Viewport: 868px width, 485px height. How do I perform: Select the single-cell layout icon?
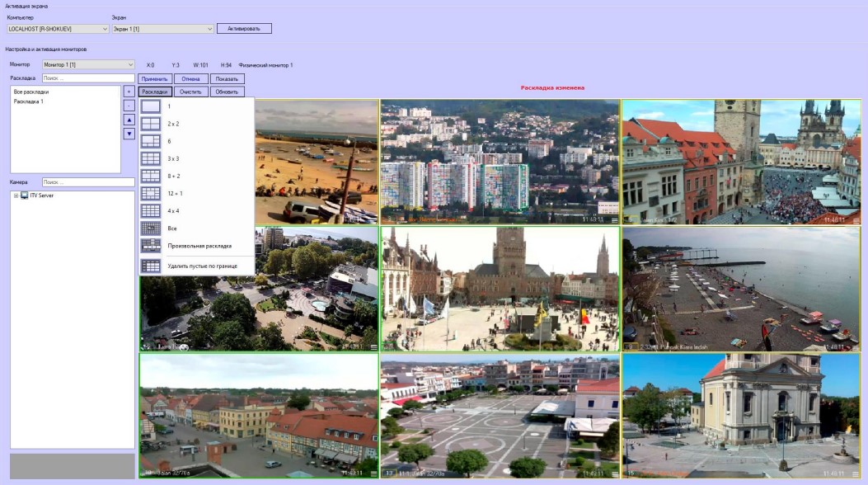151,106
